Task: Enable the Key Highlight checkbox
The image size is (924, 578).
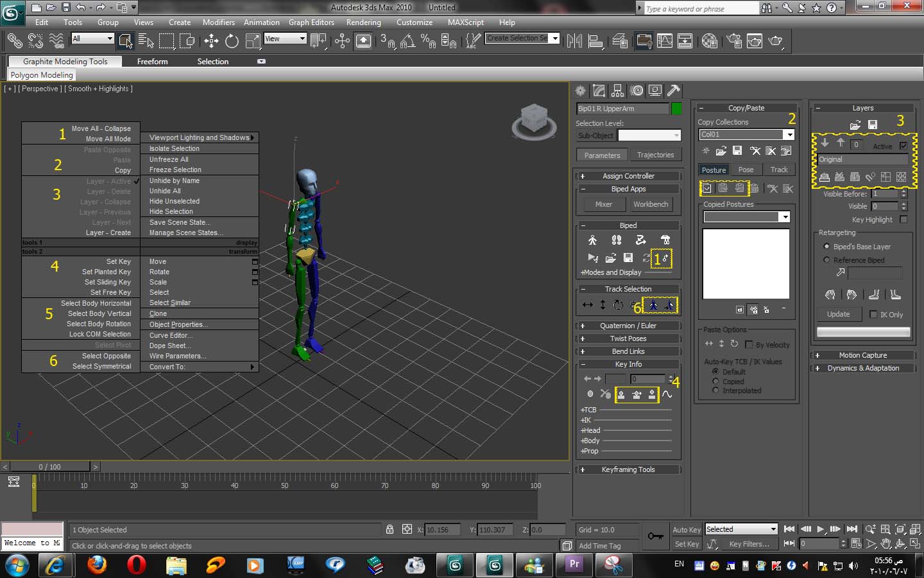Action: click(903, 220)
